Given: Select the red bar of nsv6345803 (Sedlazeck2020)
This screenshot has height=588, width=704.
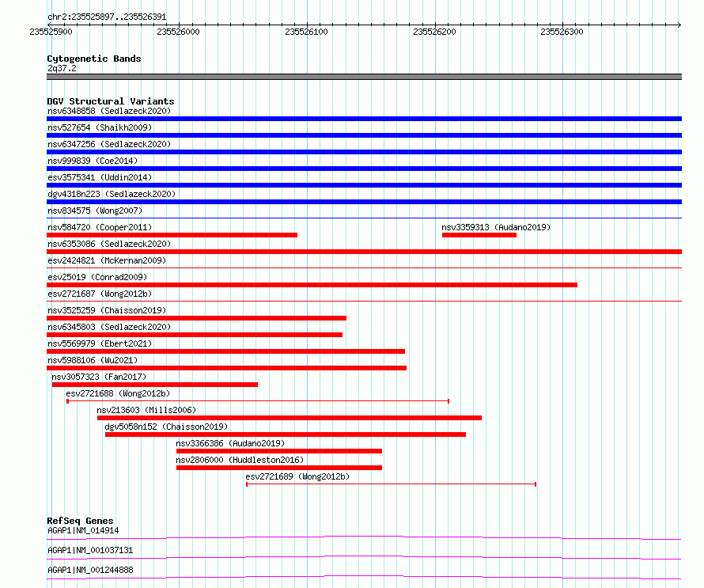Looking at the screenshot, I should tap(195, 335).
